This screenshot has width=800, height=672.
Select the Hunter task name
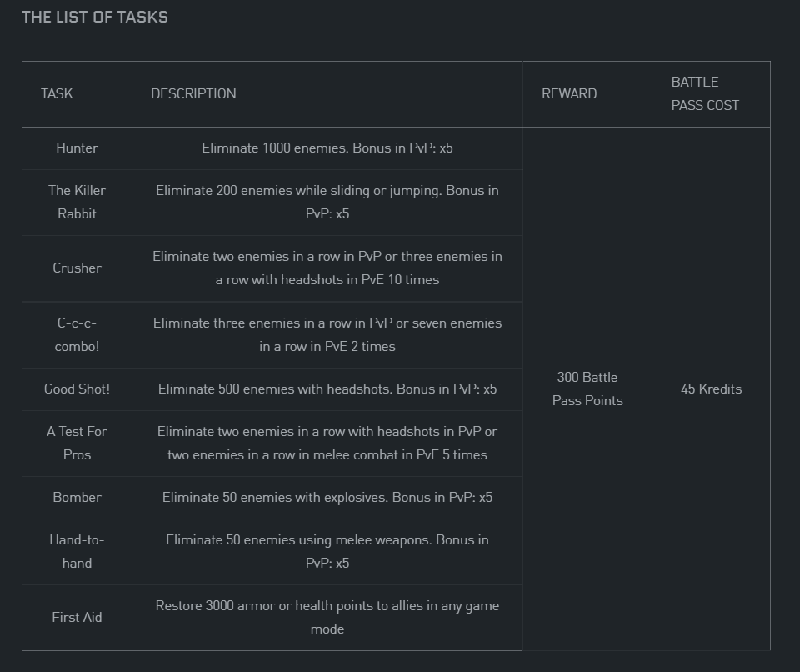tap(77, 148)
